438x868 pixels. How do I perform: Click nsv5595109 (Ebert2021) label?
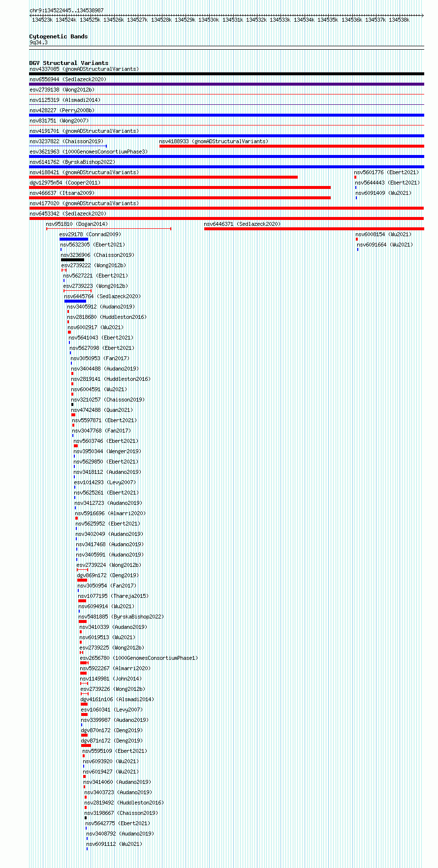point(115,751)
